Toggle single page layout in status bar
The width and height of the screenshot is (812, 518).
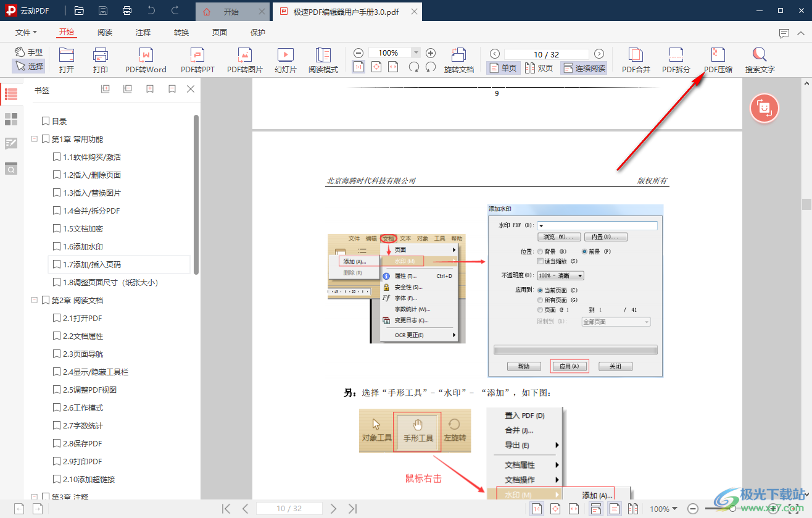click(x=615, y=509)
